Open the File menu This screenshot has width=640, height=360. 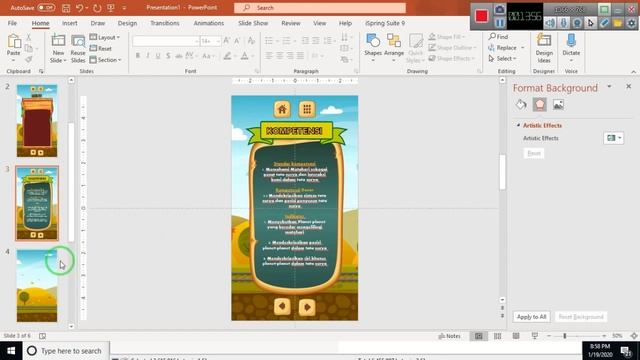[x=12, y=23]
